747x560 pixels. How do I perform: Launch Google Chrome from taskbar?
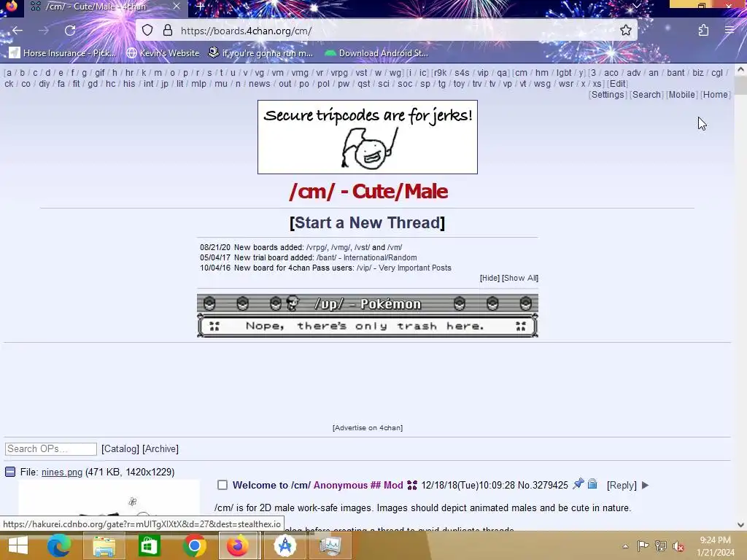[x=194, y=545]
